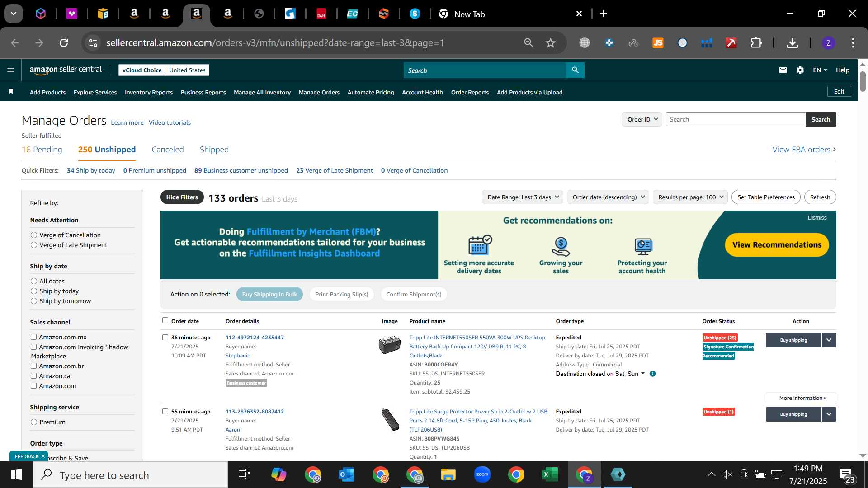
Task: Open Manage All Inventory menu item
Action: pos(262,92)
